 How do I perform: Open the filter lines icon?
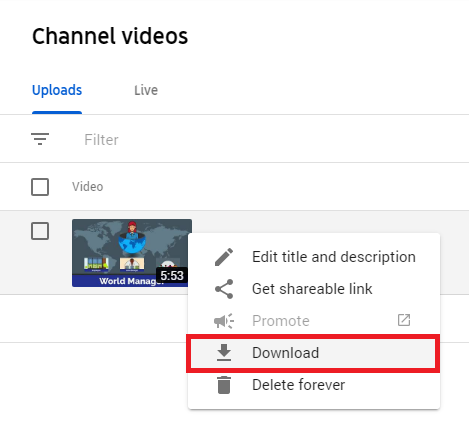(40, 139)
